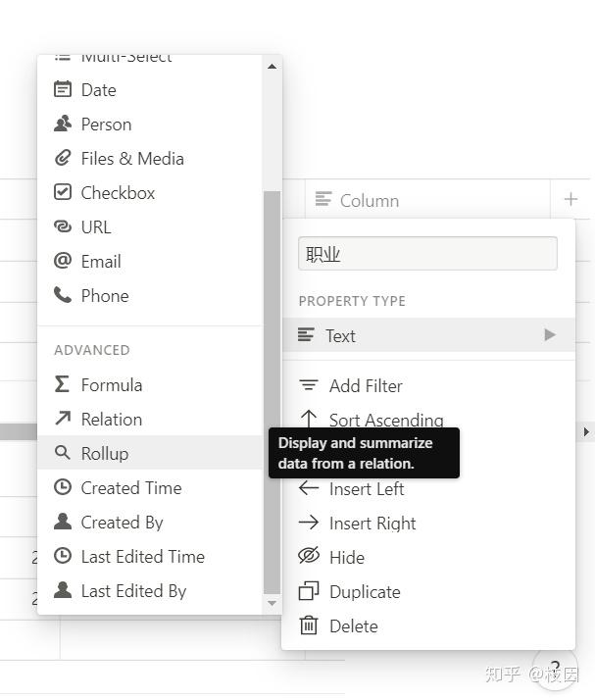Choose the Date property type
Screen dimensions: 595x700
tap(98, 90)
